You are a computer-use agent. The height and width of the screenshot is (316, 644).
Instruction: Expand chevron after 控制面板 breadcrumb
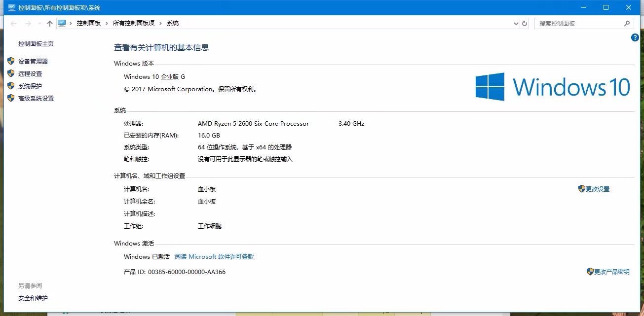(x=107, y=23)
